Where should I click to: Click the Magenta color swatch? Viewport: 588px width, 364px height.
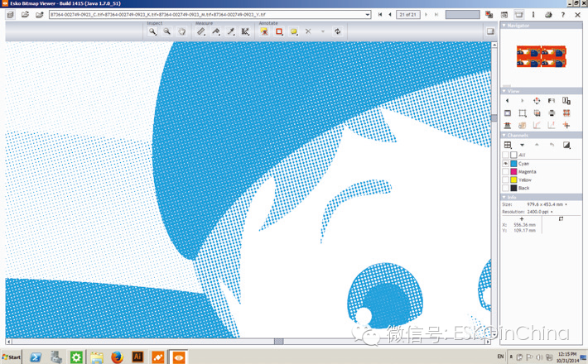pos(513,172)
